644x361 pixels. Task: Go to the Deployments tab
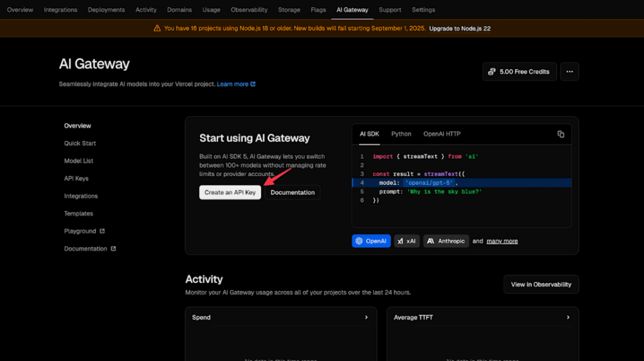pyautogui.click(x=106, y=9)
